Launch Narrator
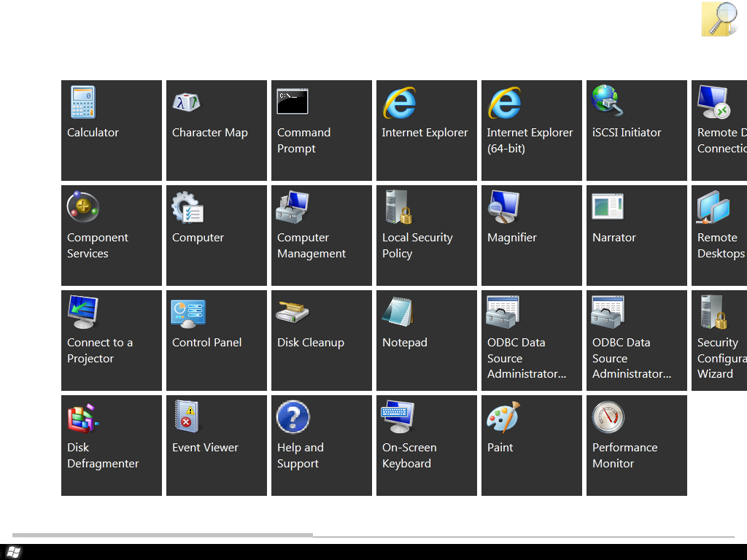This screenshot has height=560, width=747. tap(637, 236)
